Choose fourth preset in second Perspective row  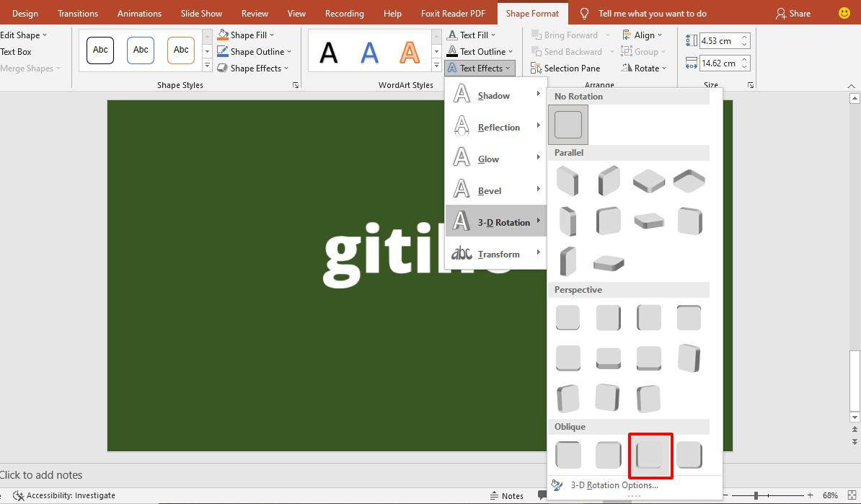coord(689,358)
